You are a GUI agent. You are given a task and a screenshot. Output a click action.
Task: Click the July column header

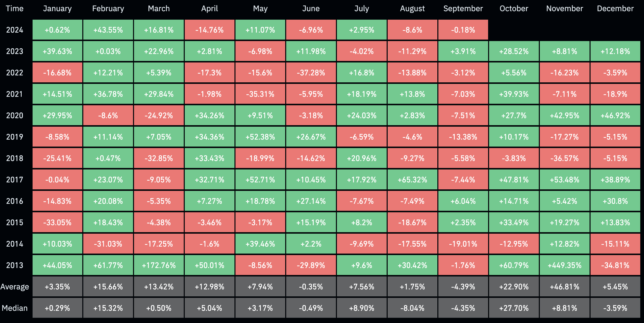click(x=362, y=8)
